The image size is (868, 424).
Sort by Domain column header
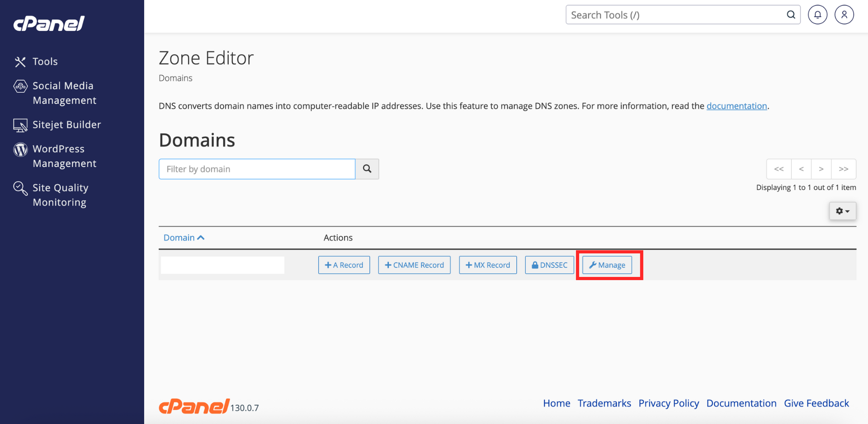click(184, 238)
